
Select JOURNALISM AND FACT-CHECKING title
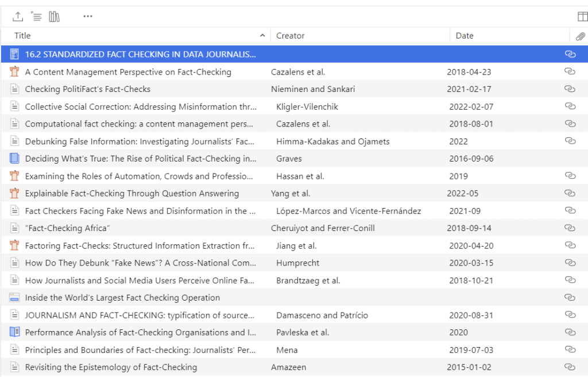[140, 315]
